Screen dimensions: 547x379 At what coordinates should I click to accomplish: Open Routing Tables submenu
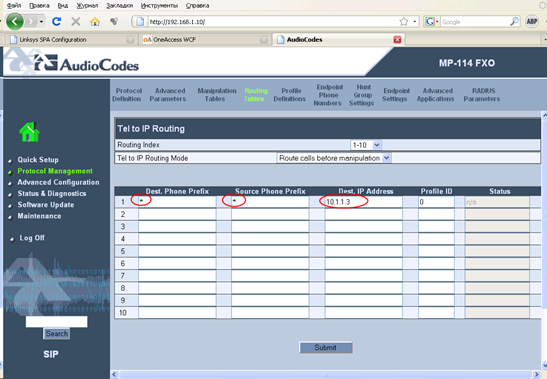point(255,95)
